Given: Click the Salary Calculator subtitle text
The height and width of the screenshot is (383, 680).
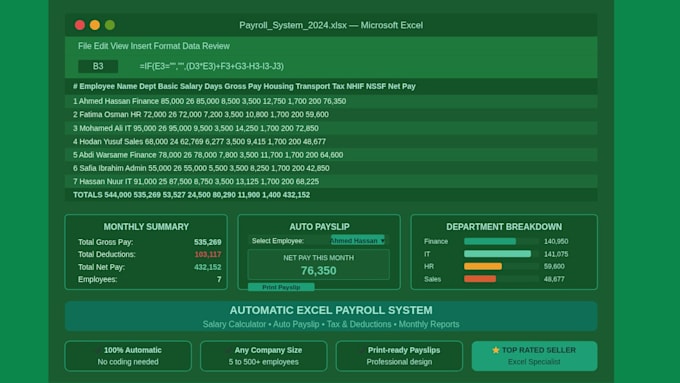Looking at the screenshot, I should point(234,324).
